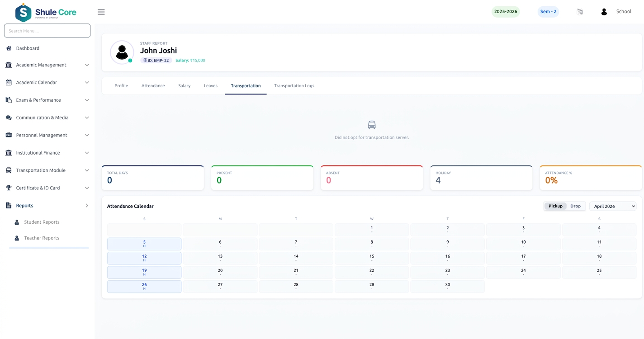644x339 pixels.
Task: Expand the Academic Management menu
Action: [x=47, y=65]
